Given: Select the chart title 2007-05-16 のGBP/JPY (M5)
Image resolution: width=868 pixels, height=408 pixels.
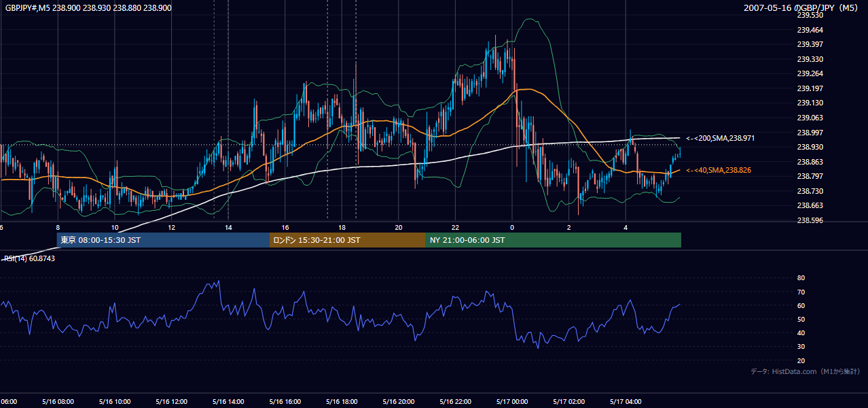Looking at the screenshot, I should tap(802, 7).
